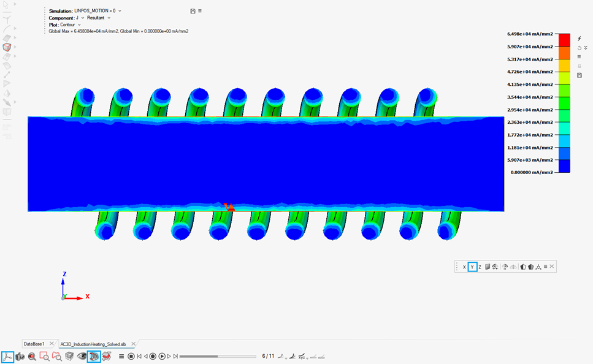Click the gray plane icon in section toolbar

point(488,267)
